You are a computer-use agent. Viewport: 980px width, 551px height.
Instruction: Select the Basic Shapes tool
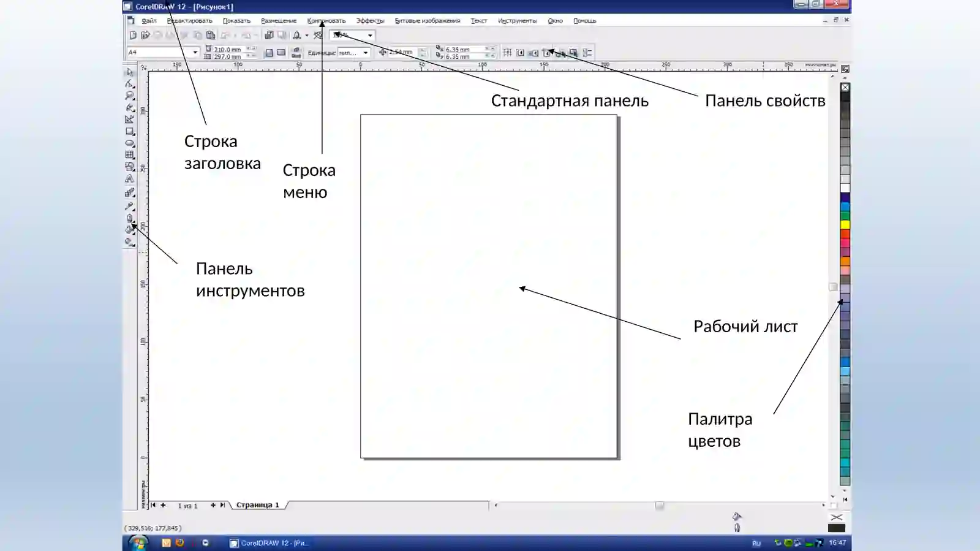[130, 167]
